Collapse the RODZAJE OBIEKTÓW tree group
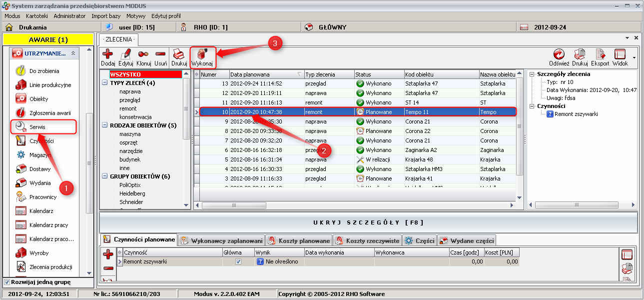644x300 pixels. tap(105, 125)
